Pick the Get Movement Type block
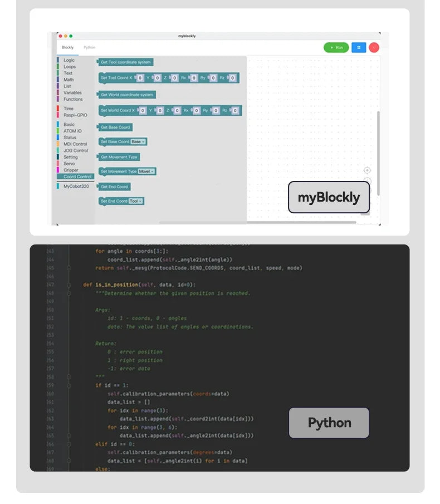The image size is (440, 504). coord(119,157)
